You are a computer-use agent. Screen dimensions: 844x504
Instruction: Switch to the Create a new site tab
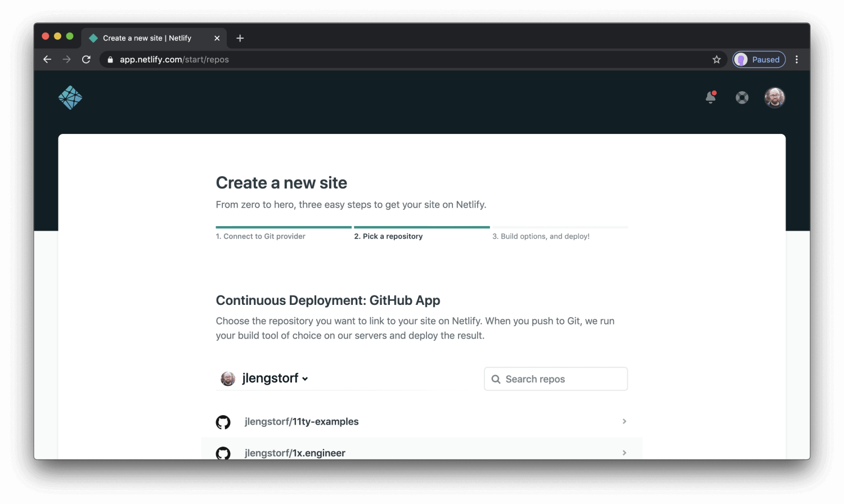pyautogui.click(x=146, y=38)
